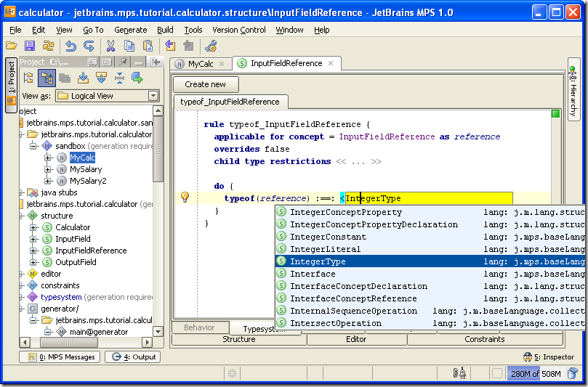Image resolution: width=588 pixels, height=387 pixels.
Task: Open the Generate menu
Action: 131,30
